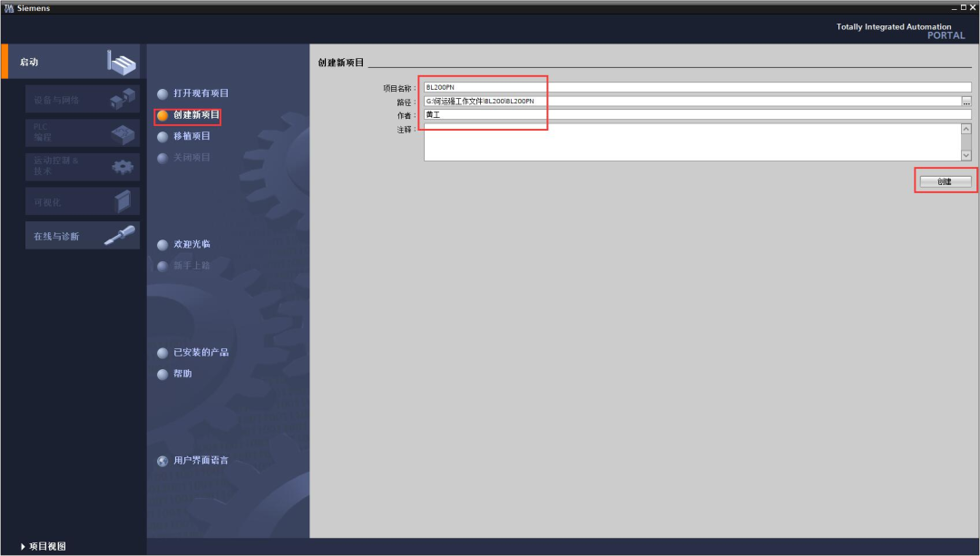Click 打开现有项目 option
Viewport: 980px width, 556px height.
point(201,93)
